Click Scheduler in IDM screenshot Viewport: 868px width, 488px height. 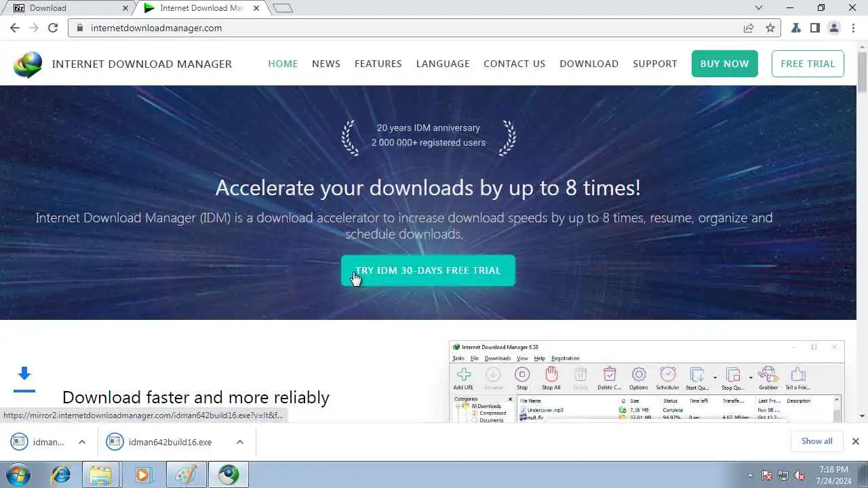[x=668, y=379]
